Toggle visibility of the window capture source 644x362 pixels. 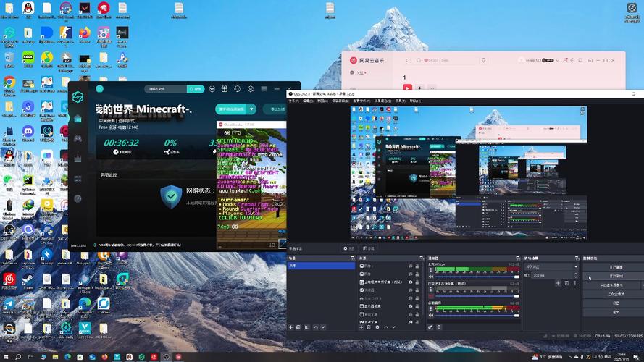[x=410, y=314]
